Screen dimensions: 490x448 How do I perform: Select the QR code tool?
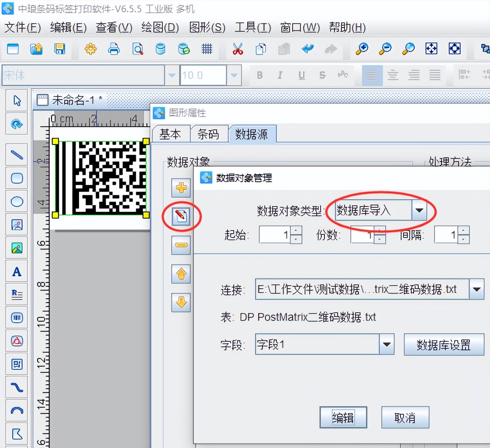click(x=17, y=364)
